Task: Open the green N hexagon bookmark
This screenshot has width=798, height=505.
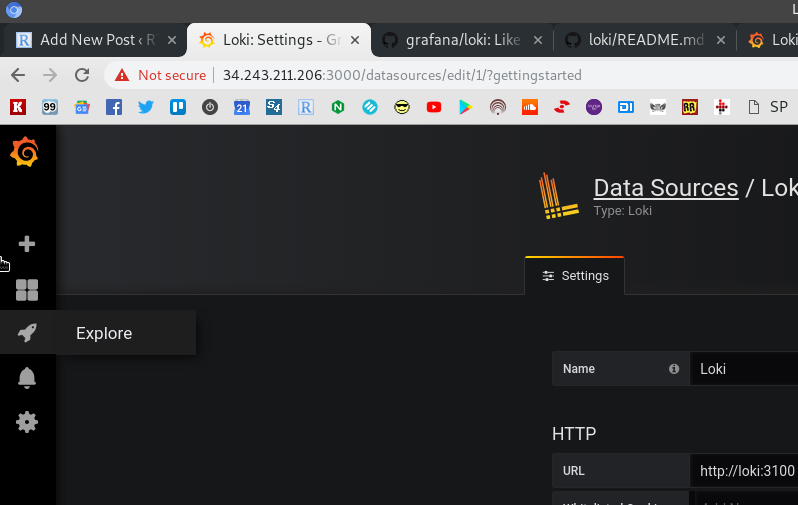Action: tap(338, 107)
